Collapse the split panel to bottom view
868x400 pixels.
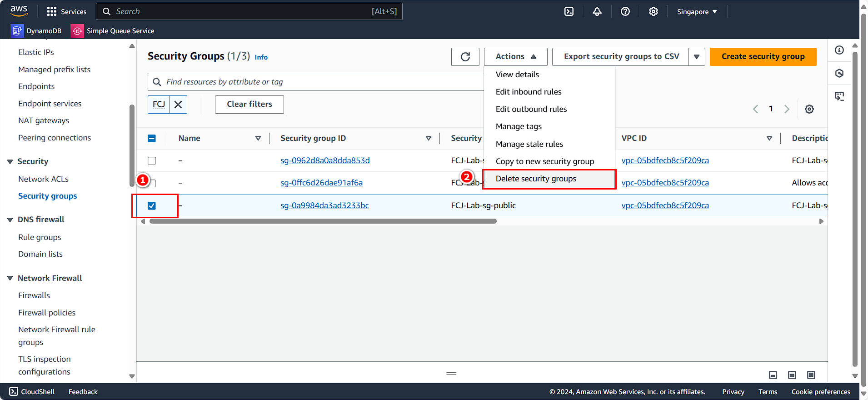coord(773,375)
